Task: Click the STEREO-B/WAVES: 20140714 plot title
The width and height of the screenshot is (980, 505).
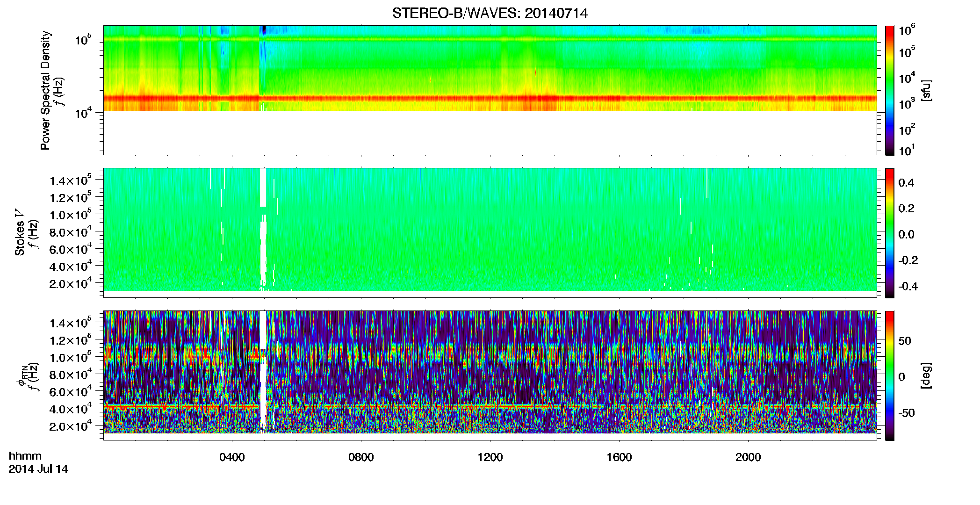Action: (490, 13)
